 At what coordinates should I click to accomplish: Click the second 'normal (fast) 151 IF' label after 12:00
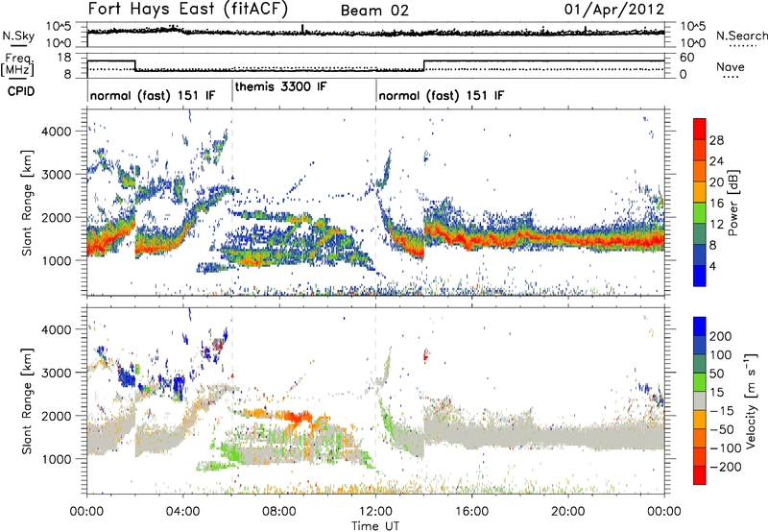click(x=441, y=95)
